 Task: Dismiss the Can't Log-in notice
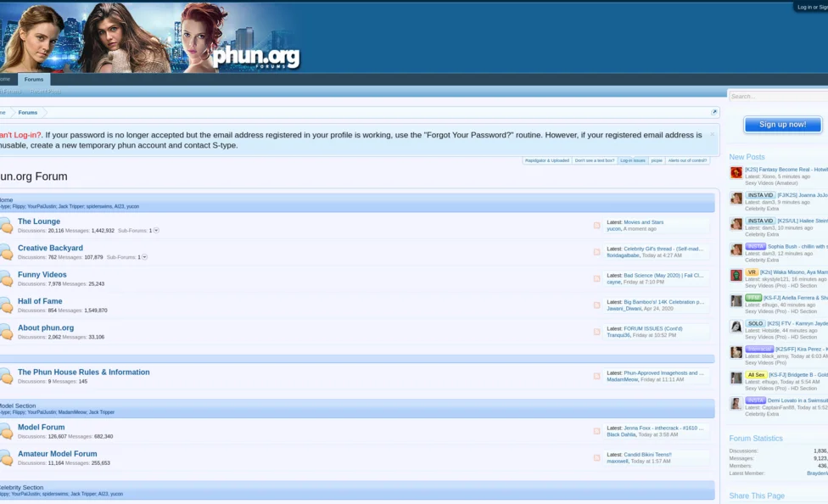tap(712, 135)
